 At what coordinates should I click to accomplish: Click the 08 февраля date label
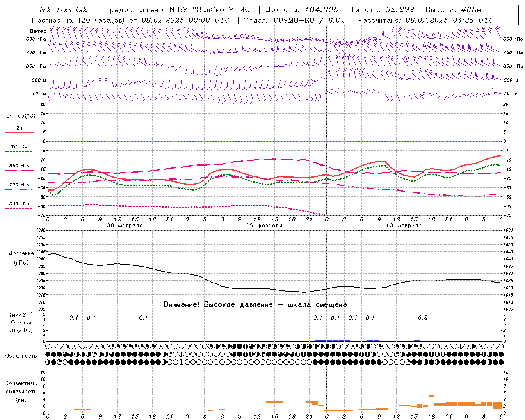point(125,226)
